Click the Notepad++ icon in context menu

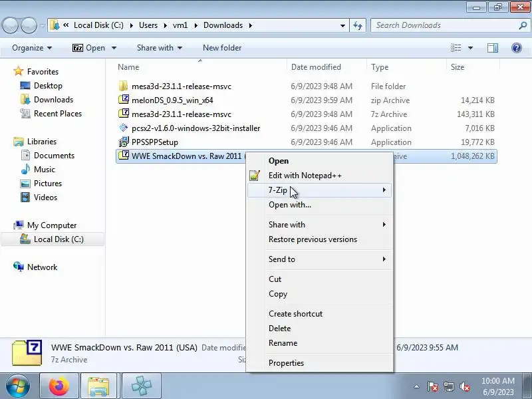click(255, 176)
